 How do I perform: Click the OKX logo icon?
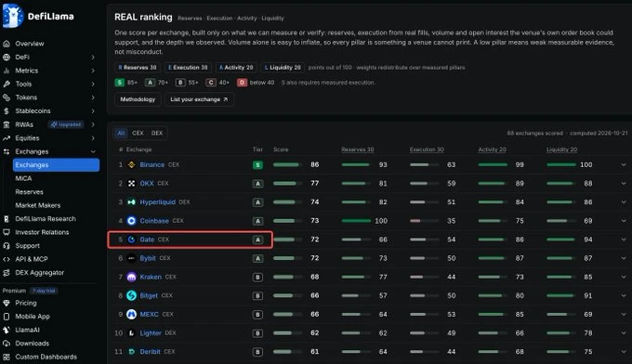[x=131, y=183]
